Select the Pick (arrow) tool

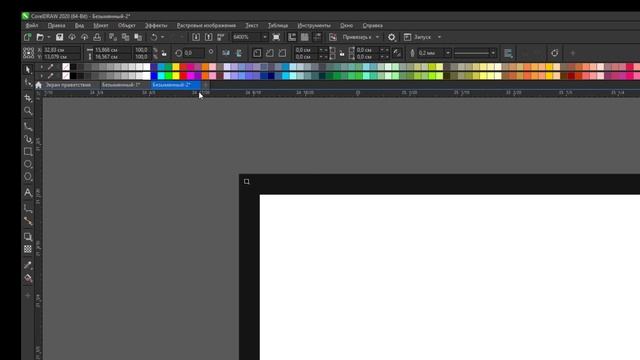(28, 70)
